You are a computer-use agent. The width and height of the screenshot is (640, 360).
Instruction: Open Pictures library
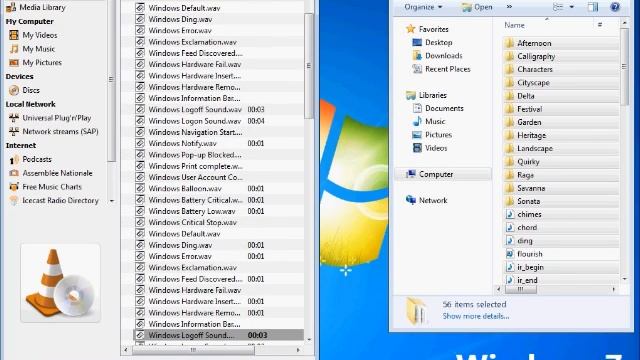tap(432, 135)
